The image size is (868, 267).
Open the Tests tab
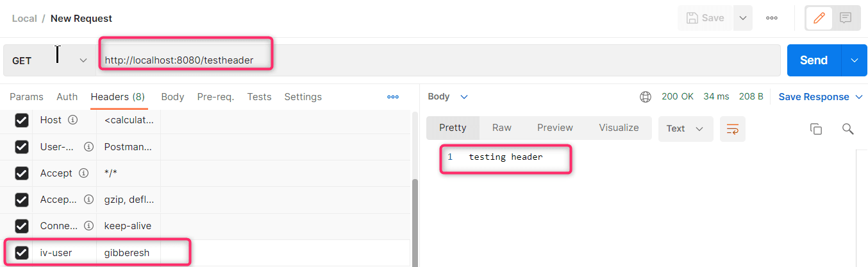tap(259, 97)
